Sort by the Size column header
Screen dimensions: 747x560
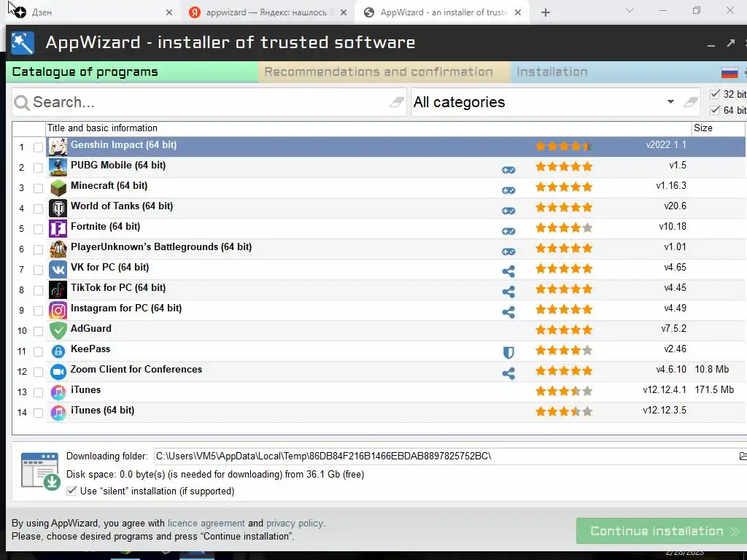tap(719, 128)
